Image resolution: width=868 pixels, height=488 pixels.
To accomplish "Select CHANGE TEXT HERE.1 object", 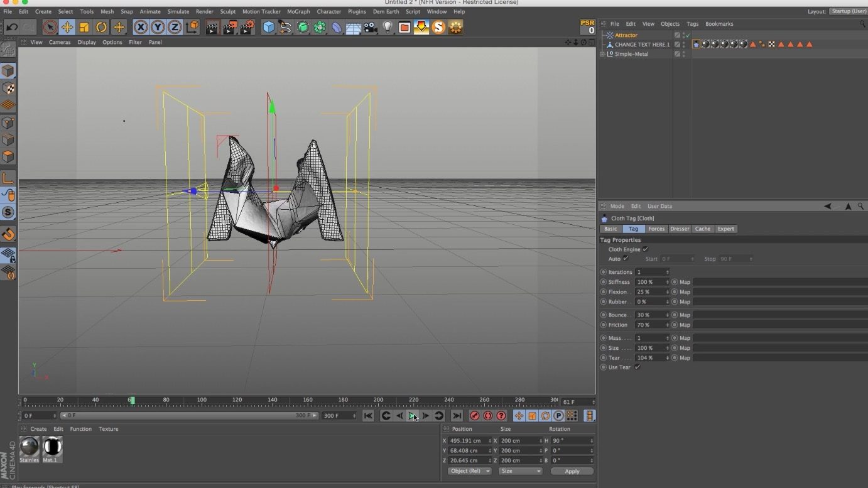I will pos(642,45).
